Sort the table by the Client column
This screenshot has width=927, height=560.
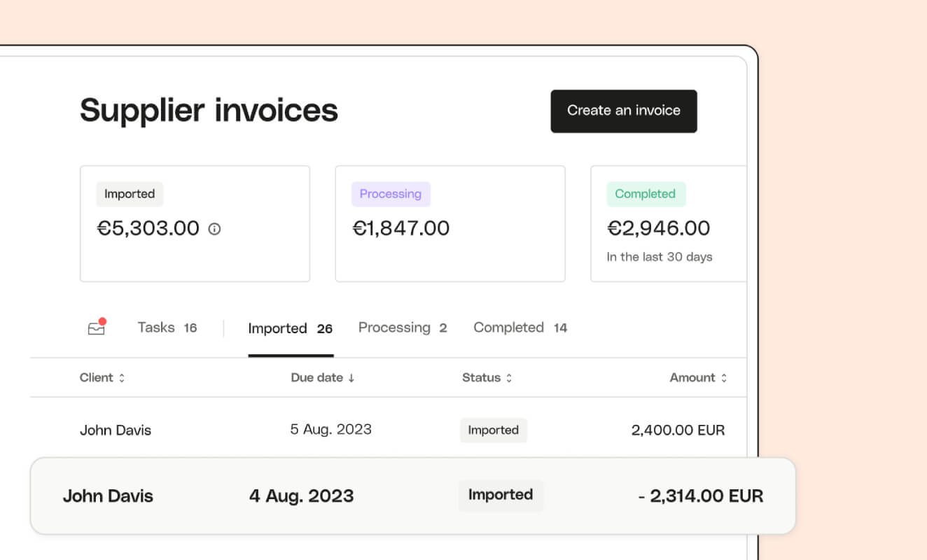click(102, 377)
